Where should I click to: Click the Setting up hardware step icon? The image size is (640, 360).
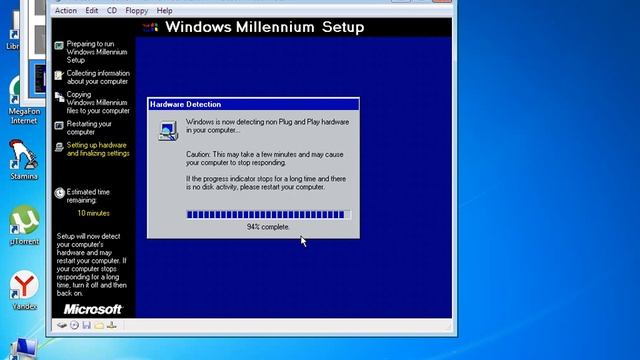[59, 147]
